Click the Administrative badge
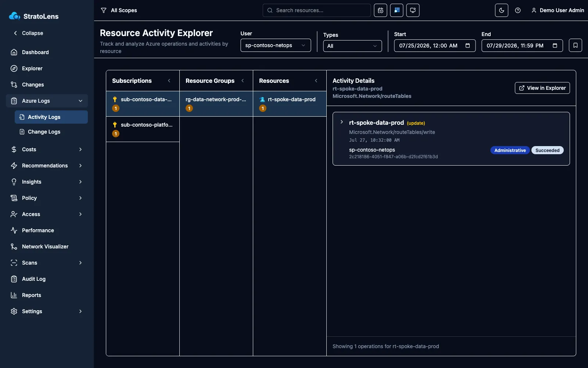Screen dimensions: 588x368 tap(510, 150)
